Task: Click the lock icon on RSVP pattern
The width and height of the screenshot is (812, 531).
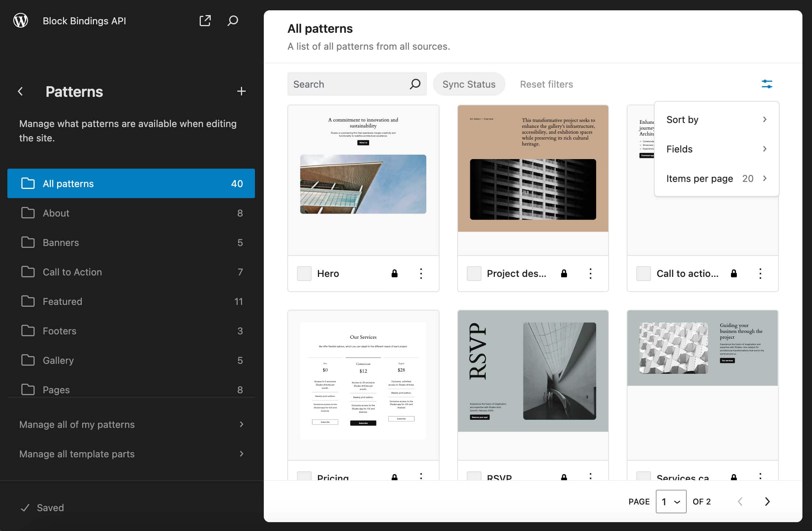Action: (563, 478)
